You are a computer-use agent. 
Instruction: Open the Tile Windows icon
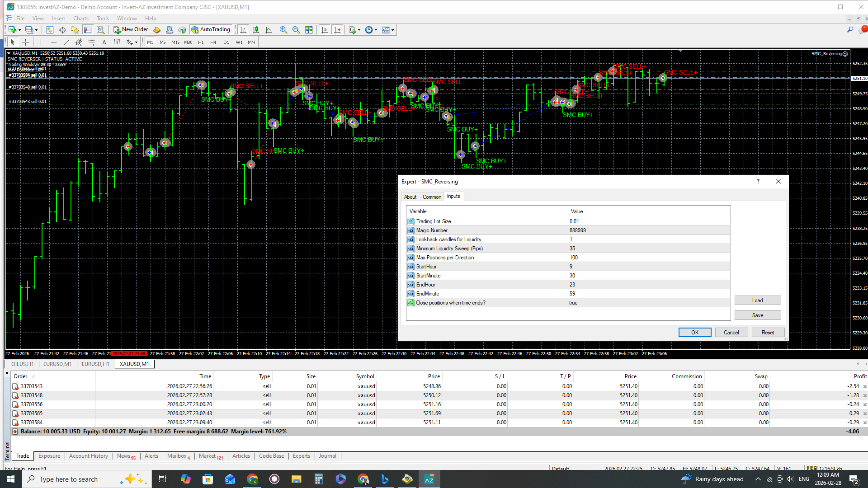pos(309,30)
